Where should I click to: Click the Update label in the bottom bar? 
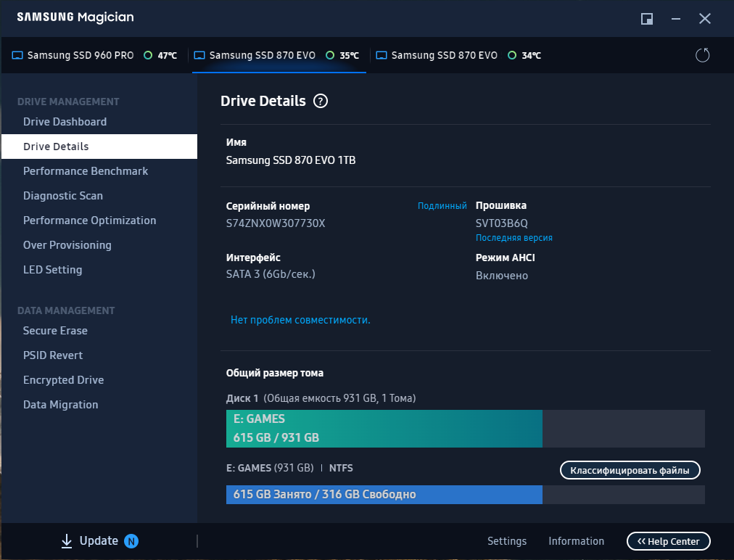99,541
